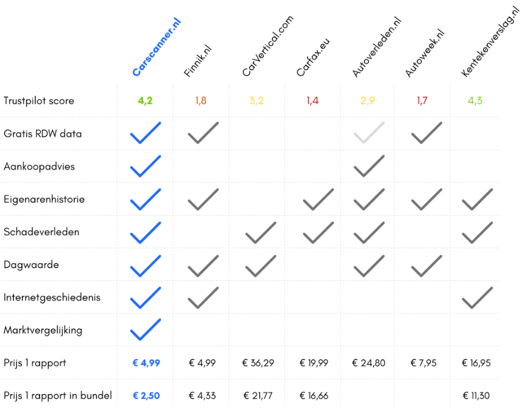Click the Trustpilot score row label
Image resolution: width=532 pixels, height=408 pixels.
click(x=39, y=101)
